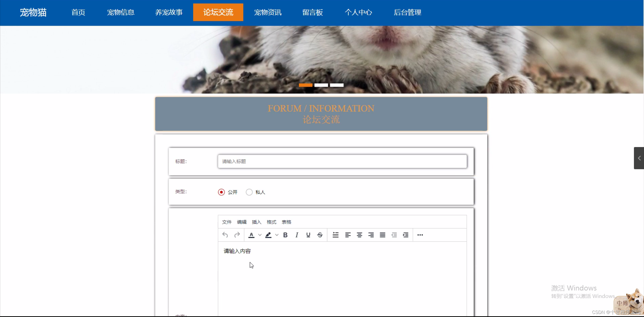Screen dimensions: 644x317
Task: Go to 宠物资讯 in navigation bar
Action: (268, 12)
